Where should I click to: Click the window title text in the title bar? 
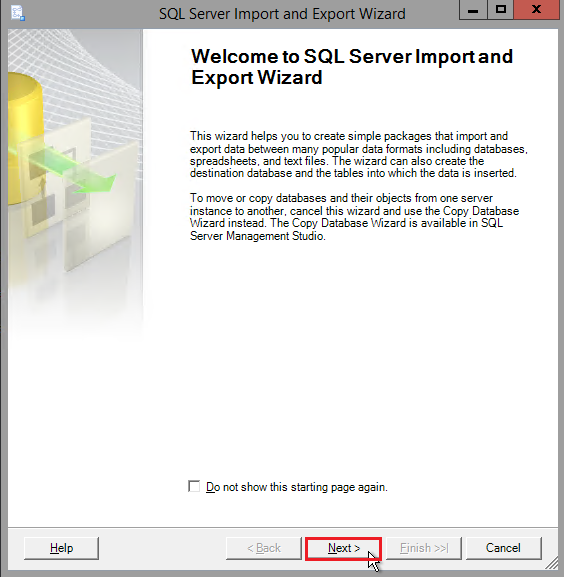pyautogui.click(x=282, y=14)
